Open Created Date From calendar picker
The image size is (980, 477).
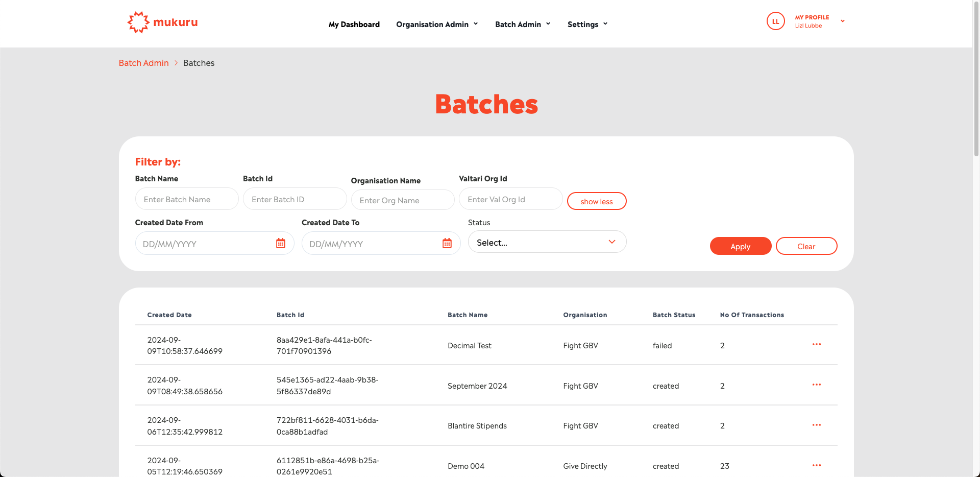281,244
